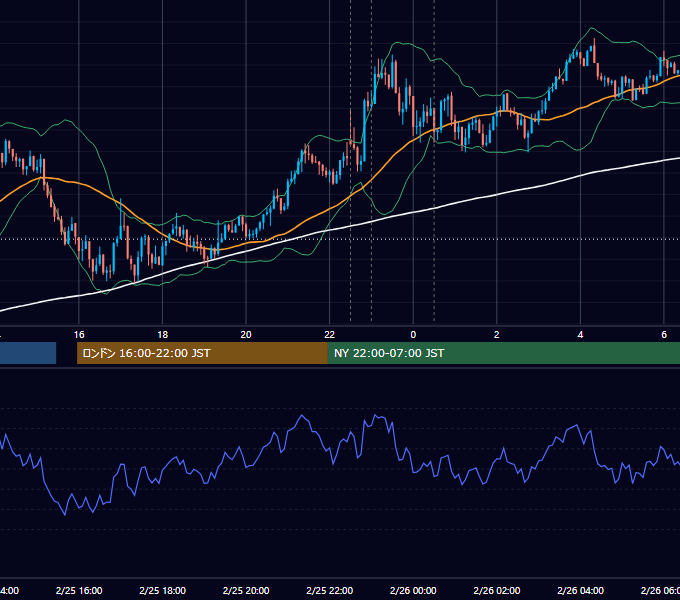
Task: Click the '2/26 04:00' date label
Action: click(580, 590)
